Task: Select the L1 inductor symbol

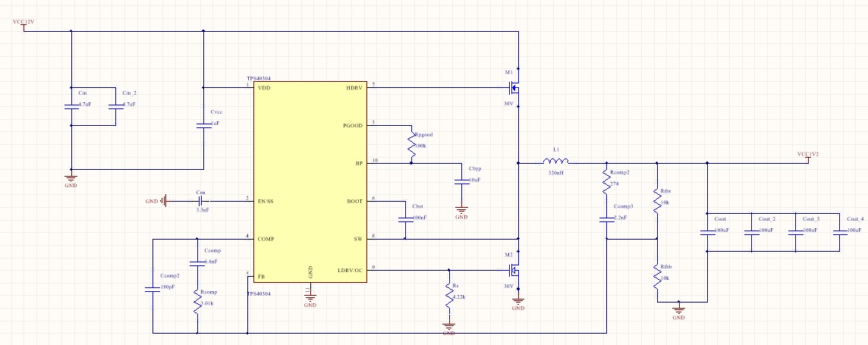Action: [555, 161]
